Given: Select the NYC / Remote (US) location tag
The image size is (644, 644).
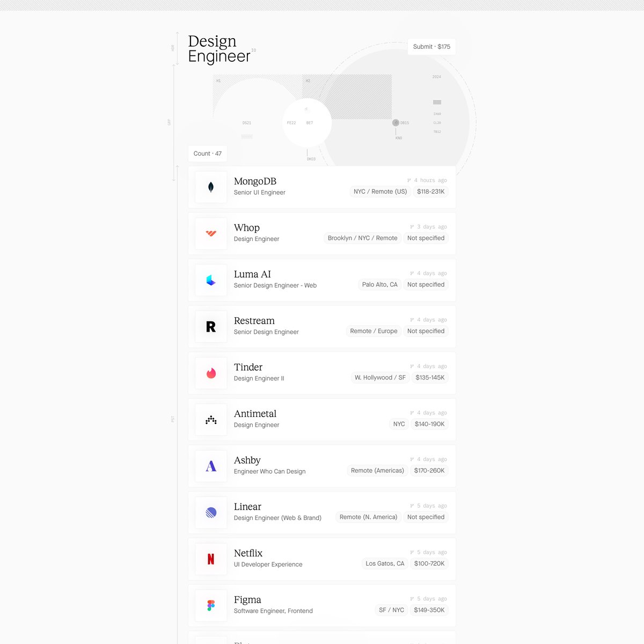Looking at the screenshot, I should [380, 192].
